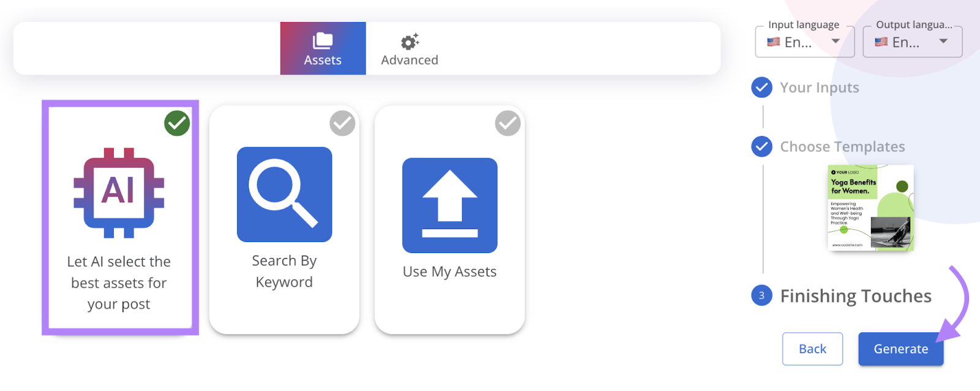Image resolution: width=980 pixels, height=391 pixels.
Task: Check the Search By Keyword option
Action: (x=342, y=123)
